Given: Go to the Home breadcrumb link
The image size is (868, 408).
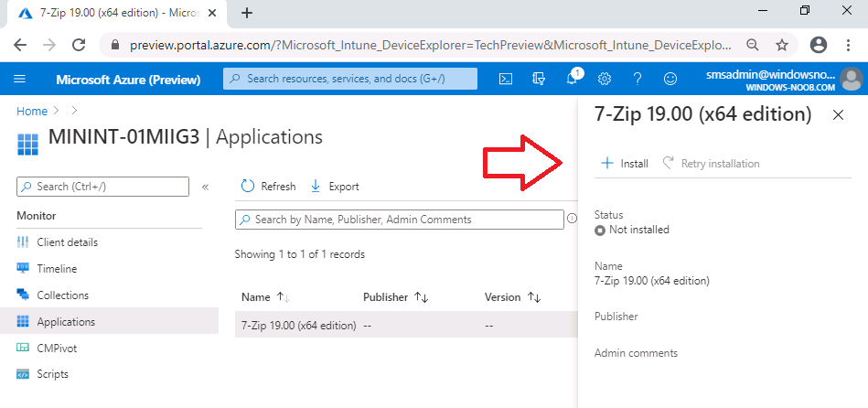Looking at the screenshot, I should [x=31, y=112].
